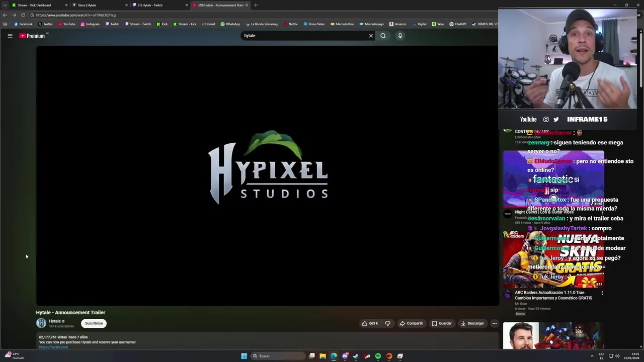Open the hytale.com link in description
Viewport: 644px width, 362px height.
(53, 347)
